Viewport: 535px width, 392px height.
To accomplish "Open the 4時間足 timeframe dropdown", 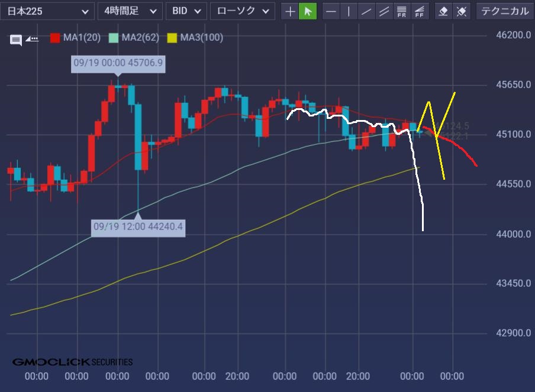I will [130, 11].
